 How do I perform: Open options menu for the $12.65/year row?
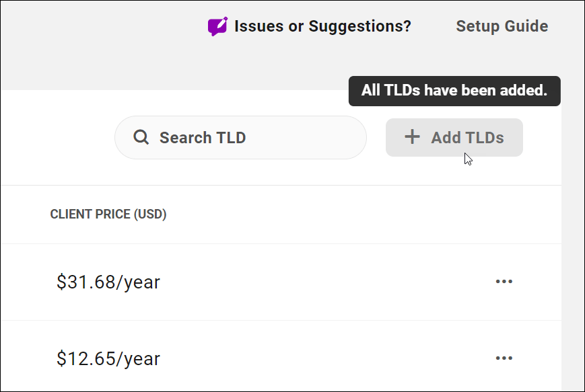pyautogui.click(x=504, y=358)
